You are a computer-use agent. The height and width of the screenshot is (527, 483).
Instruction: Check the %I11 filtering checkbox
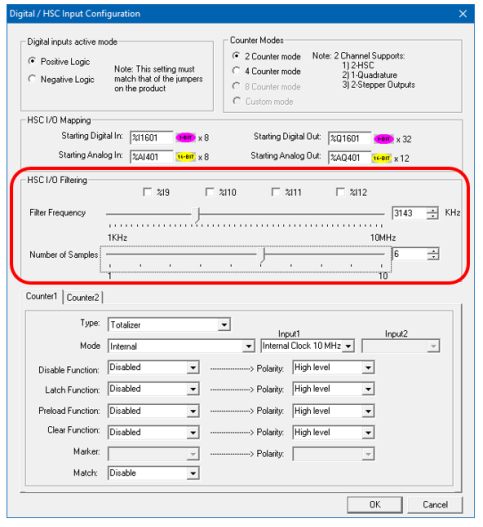pos(276,192)
